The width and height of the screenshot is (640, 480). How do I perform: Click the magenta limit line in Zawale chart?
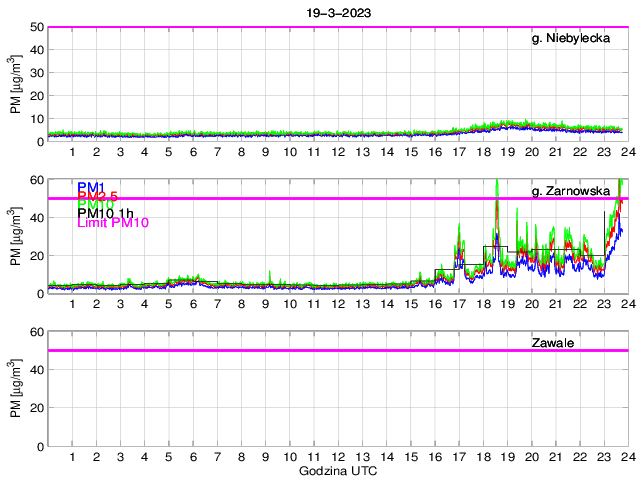pyautogui.click(x=300, y=350)
